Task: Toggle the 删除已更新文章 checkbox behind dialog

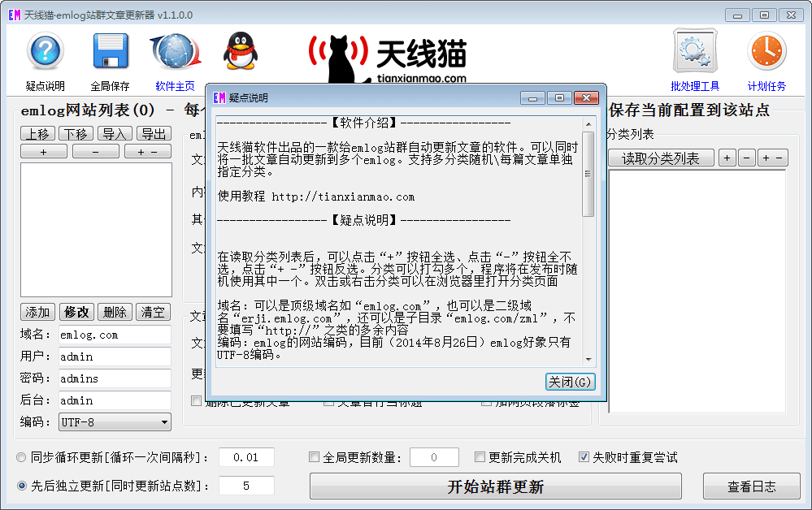Action: 196,401
